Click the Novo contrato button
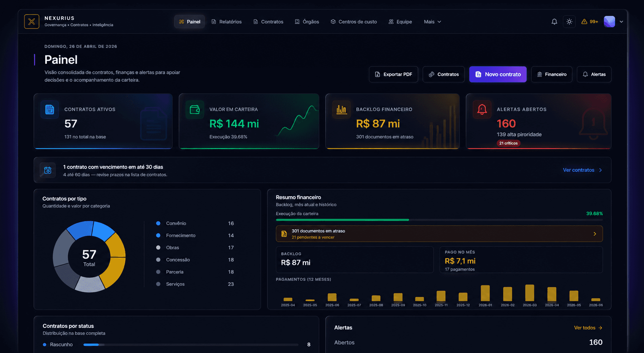Screen dimensions: 644x353 [x=498, y=74]
